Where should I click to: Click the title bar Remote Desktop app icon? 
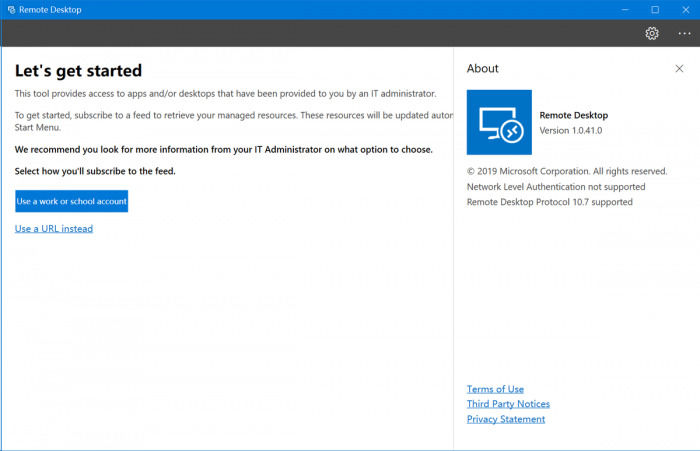pos(11,9)
